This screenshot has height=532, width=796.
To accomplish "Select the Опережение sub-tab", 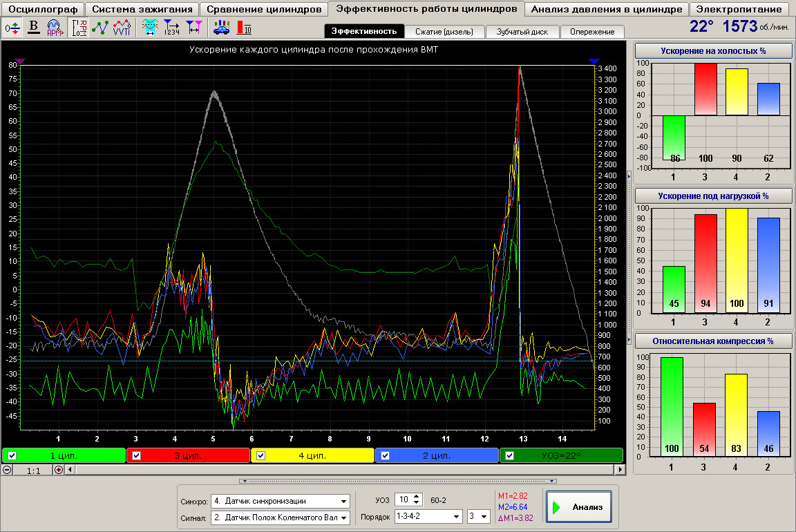I will 592,32.
